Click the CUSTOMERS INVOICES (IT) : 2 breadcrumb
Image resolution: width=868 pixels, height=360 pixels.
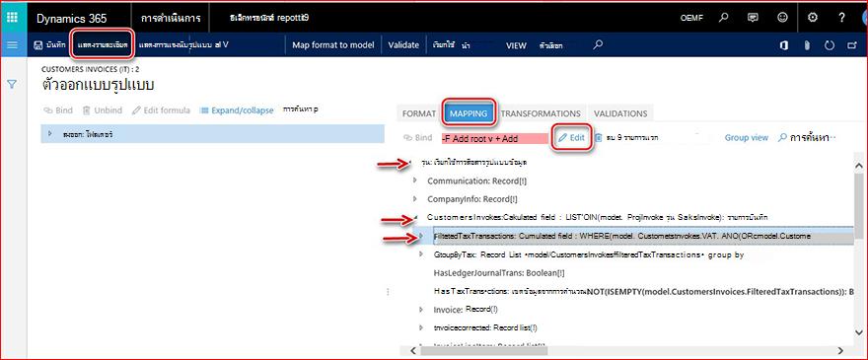89,69
